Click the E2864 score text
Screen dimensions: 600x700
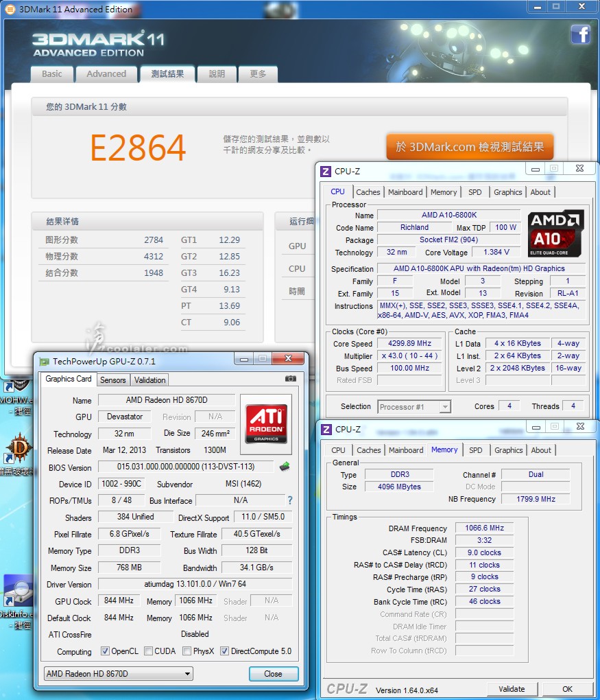[138, 148]
